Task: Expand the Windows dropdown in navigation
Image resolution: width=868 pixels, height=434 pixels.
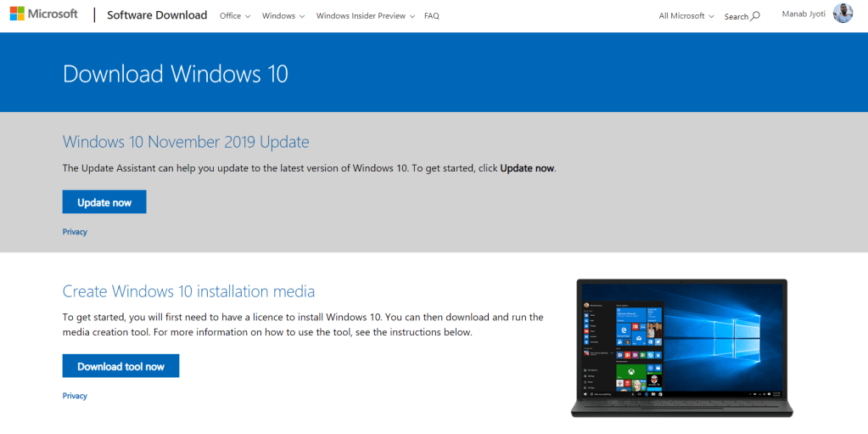Action: [283, 16]
